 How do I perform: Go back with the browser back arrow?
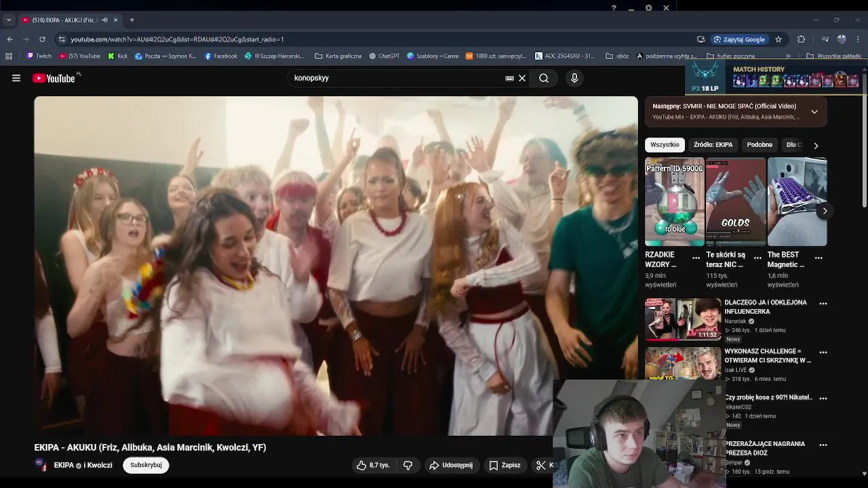(9, 39)
